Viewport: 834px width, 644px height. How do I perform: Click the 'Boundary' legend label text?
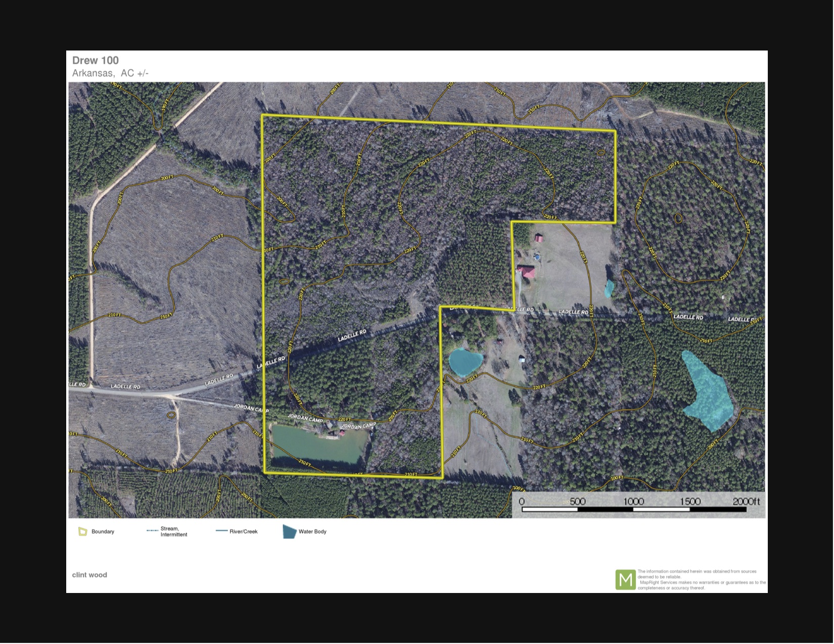pos(103,532)
